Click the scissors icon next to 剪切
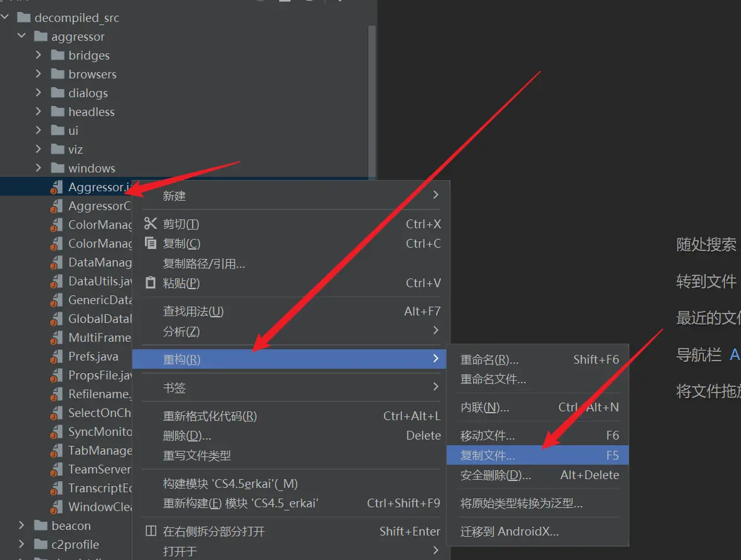 pyautogui.click(x=151, y=224)
